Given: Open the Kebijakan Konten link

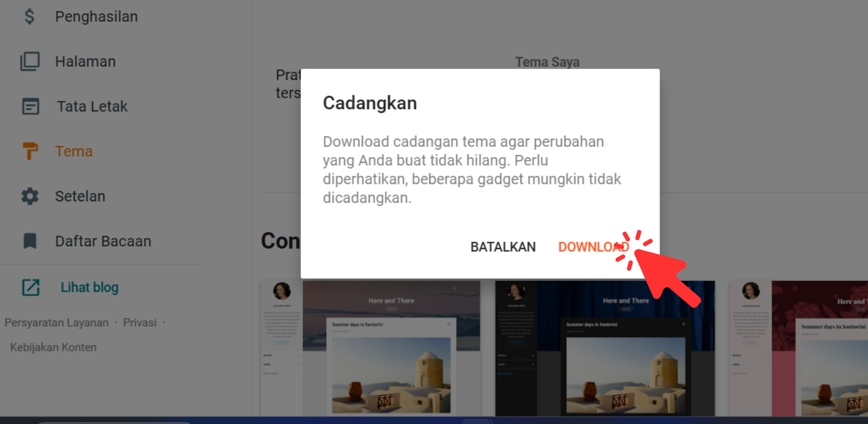Looking at the screenshot, I should pyautogui.click(x=53, y=347).
